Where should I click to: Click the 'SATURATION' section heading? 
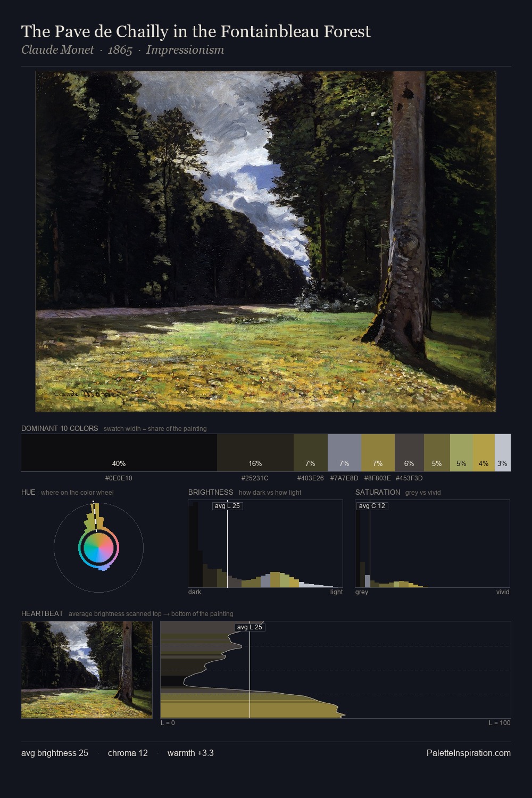[x=378, y=492]
